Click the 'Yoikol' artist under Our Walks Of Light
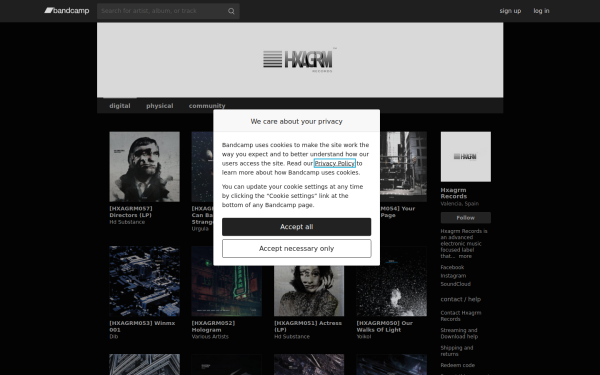The width and height of the screenshot is (600, 375). [x=364, y=337]
